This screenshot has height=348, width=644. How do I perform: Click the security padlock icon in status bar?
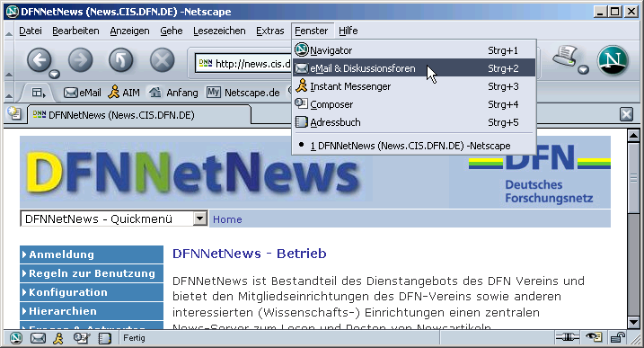coord(618,338)
